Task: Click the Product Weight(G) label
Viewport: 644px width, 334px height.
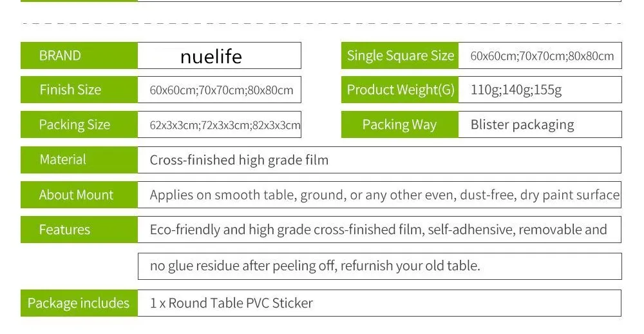Action: [400, 90]
